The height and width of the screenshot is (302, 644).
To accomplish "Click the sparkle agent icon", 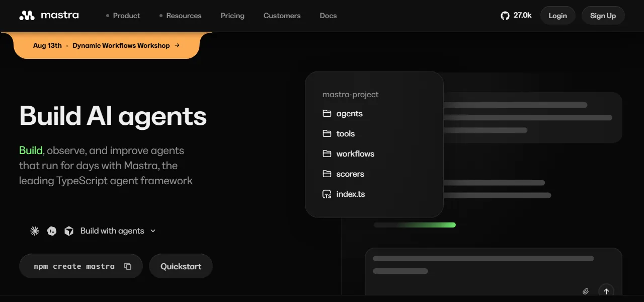I will (35, 231).
